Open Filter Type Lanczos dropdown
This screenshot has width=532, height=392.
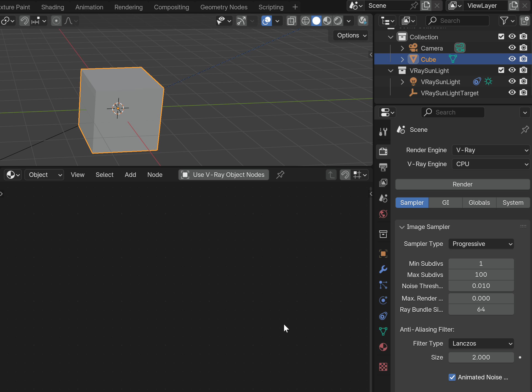[481, 343]
